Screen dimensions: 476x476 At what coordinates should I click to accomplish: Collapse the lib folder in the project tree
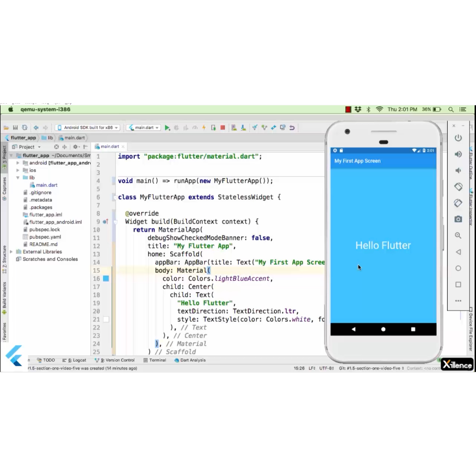tap(18, 178)
